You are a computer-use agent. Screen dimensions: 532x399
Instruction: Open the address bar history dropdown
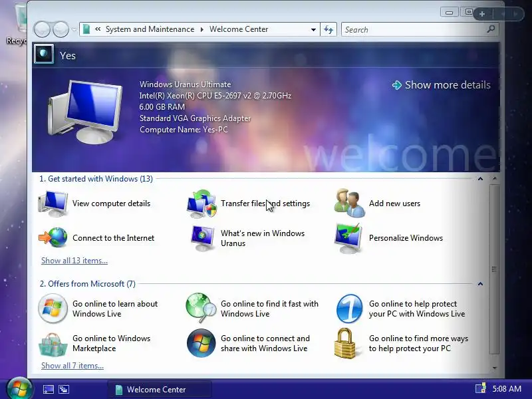pos(313,30)
